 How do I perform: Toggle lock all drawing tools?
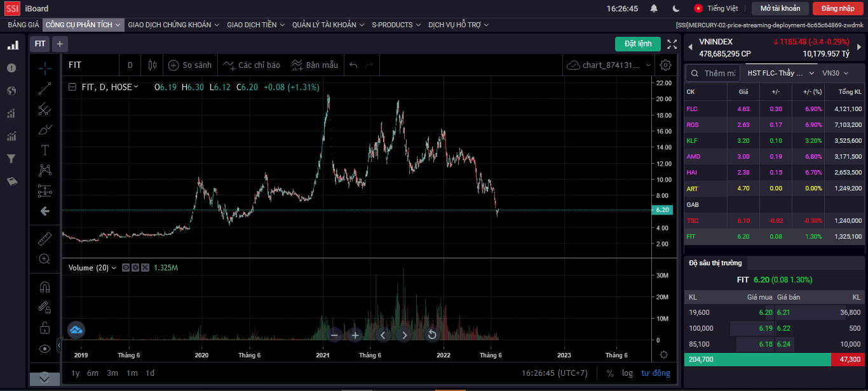(x=44, y=328)
